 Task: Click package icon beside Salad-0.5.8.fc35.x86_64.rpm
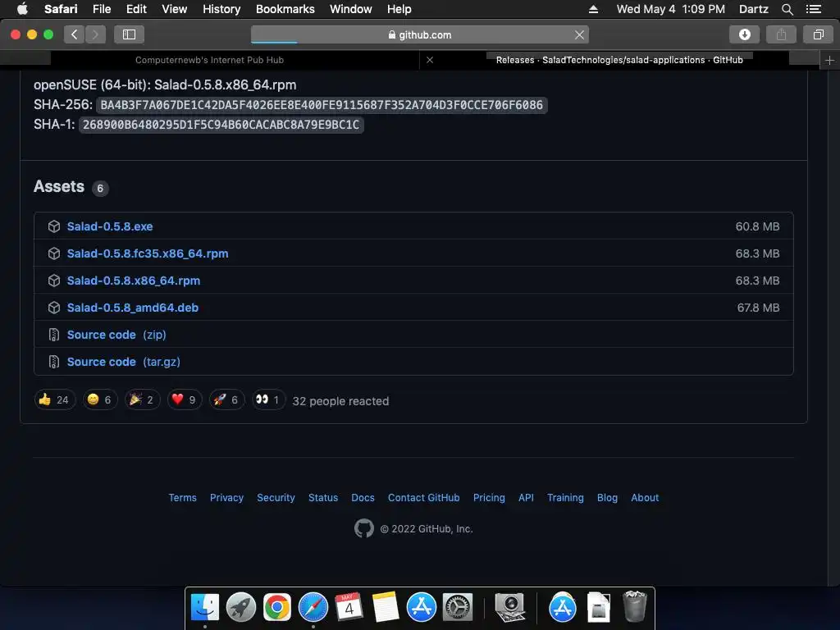pyautogui.click(x=54, y=253)
